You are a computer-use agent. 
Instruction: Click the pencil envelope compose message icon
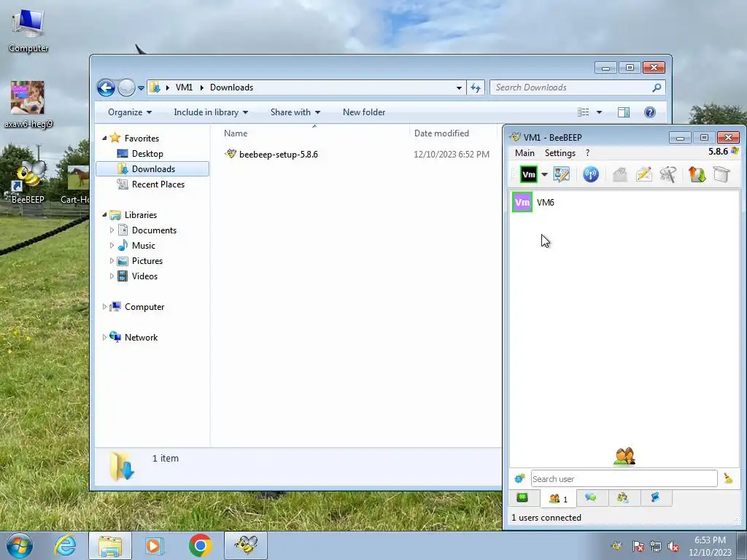coord(643,174)
